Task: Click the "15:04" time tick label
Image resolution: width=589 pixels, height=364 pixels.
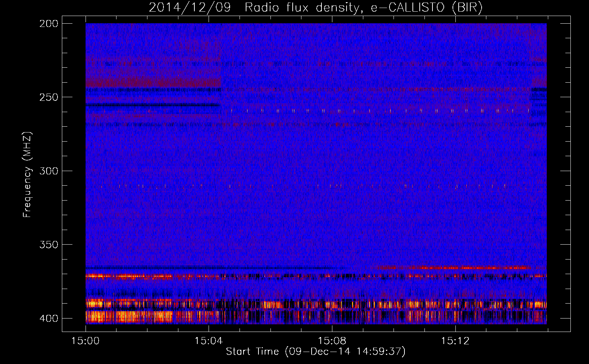Action: pos(209,341)
